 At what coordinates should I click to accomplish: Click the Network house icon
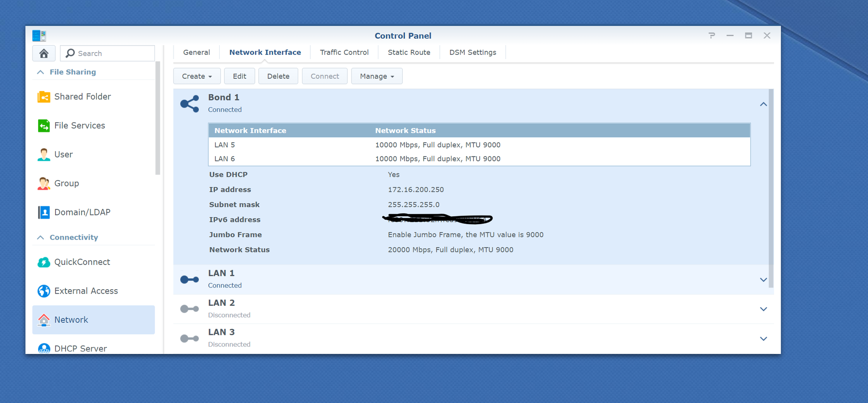point(43,320)
